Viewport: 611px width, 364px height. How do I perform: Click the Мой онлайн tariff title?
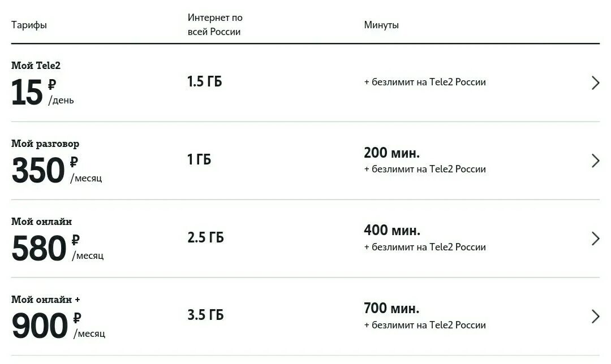[42, 222]
